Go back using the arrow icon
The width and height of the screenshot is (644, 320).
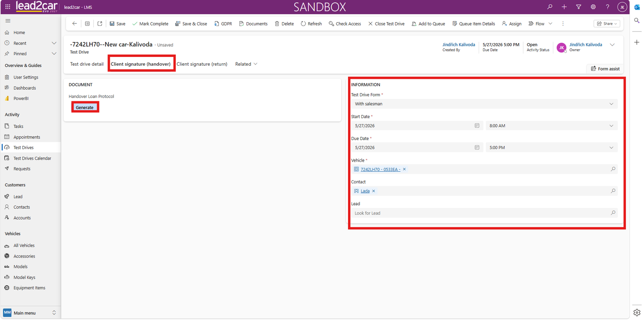(x=74, y=24)
